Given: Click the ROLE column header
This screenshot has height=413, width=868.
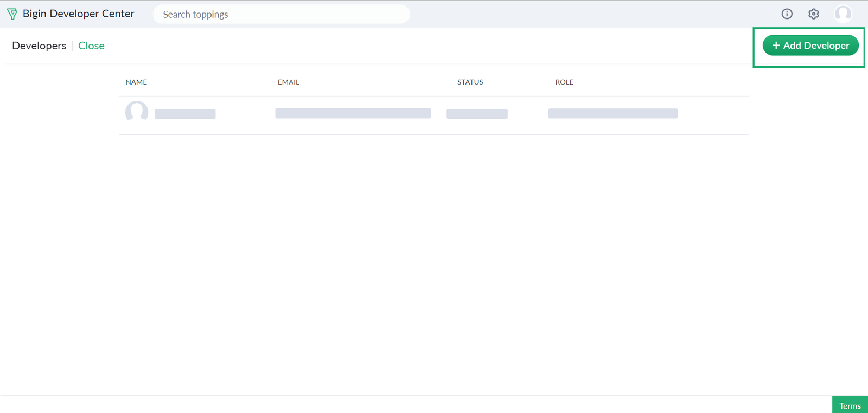Looking at the screenshot, I should pos(564,82).
